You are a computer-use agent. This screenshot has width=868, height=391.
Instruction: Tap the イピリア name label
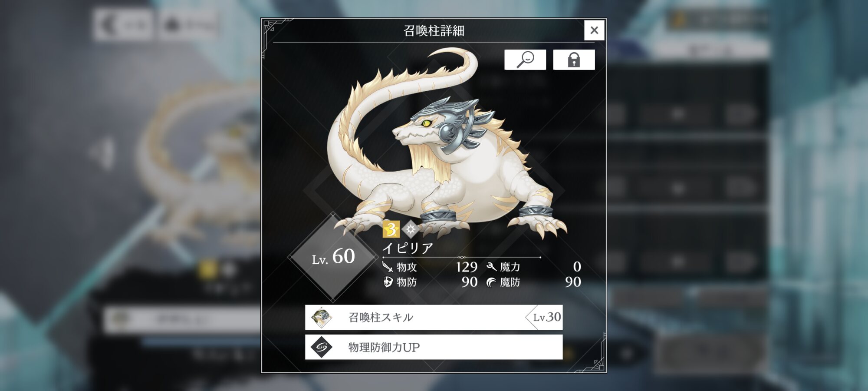tap(408, 248)
